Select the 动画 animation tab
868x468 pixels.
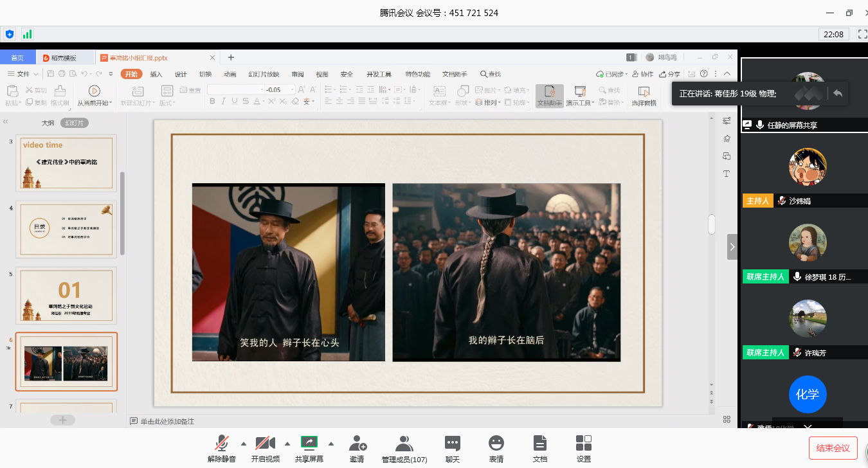[x=230, y=74]
